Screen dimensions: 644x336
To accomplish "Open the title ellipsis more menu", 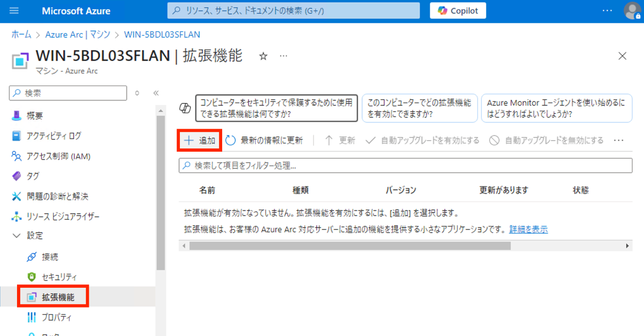I will (283, 56).
